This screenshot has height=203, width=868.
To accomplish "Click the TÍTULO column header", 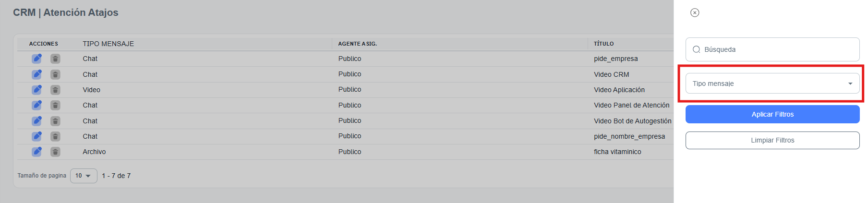I will click(x=603, y=44).
